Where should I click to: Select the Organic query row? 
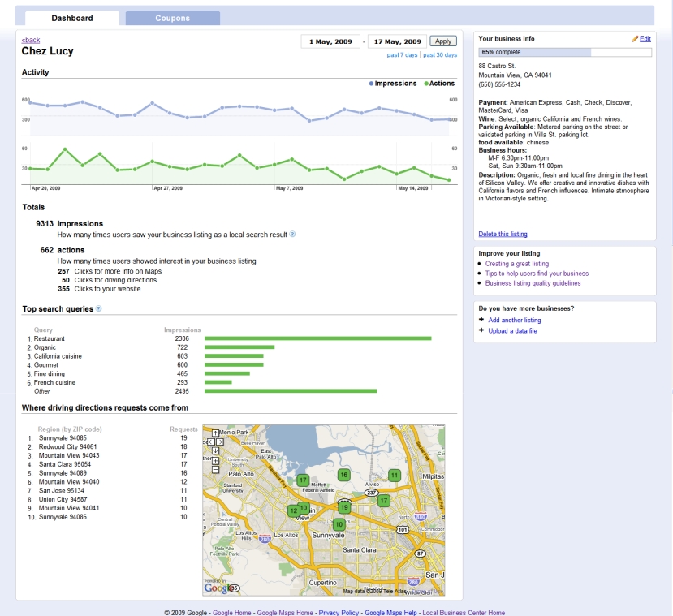(x=150, y=347)
